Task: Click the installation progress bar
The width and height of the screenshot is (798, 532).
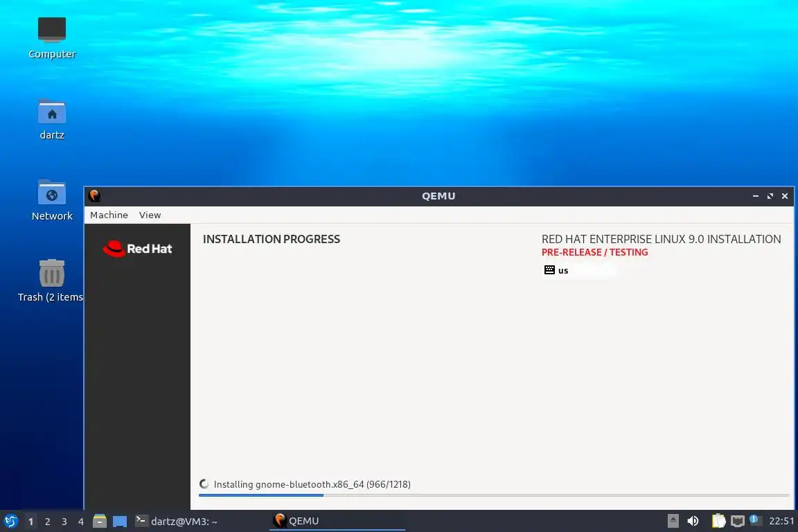Action: point(494,495)
